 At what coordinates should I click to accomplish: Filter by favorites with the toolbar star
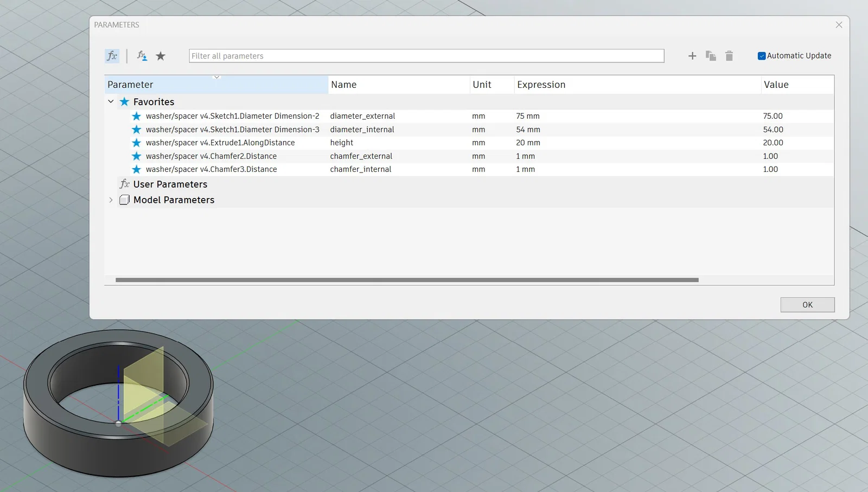[161, 56]
